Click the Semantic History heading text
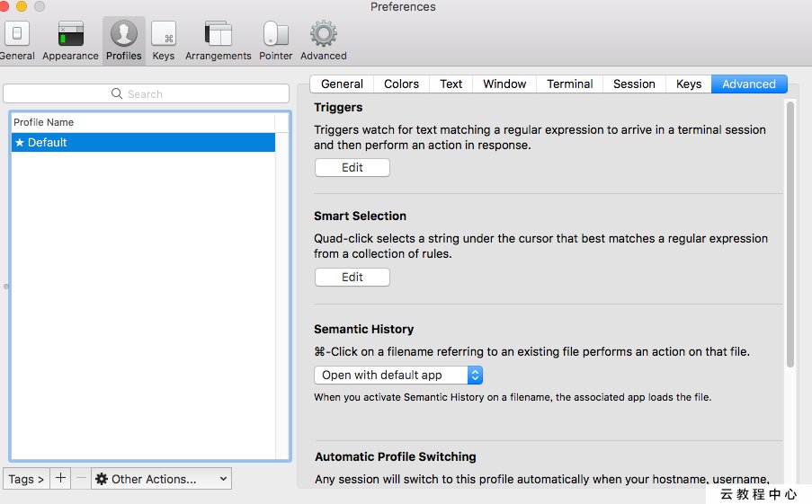812x504 pixels. (363, 329)
